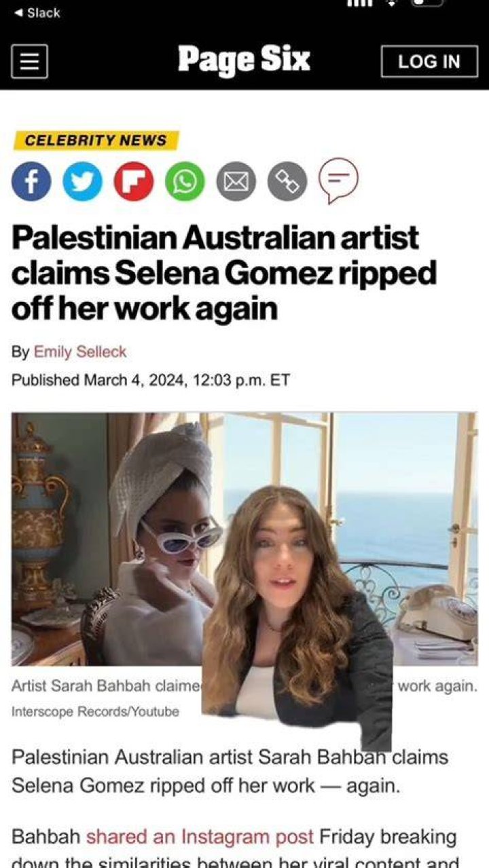Open the CELEBRITY NEWS category tag
This screenshot has height=868, width=489.
(96, 140)
